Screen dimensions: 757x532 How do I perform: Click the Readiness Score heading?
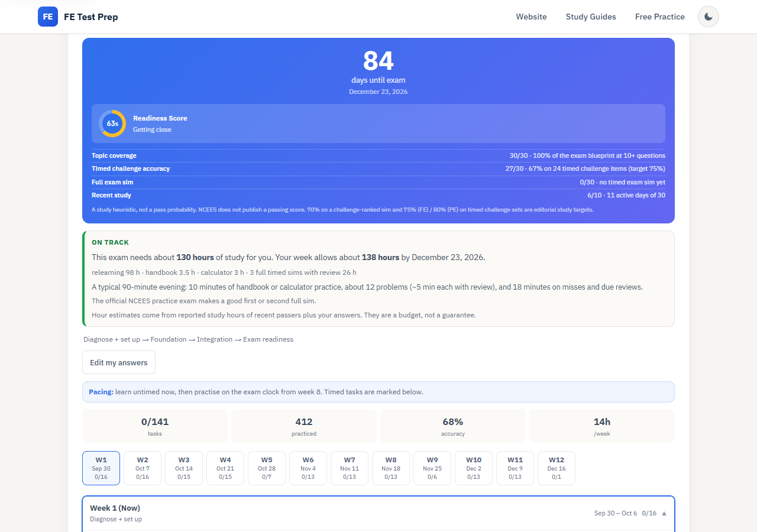click(160, 118)
